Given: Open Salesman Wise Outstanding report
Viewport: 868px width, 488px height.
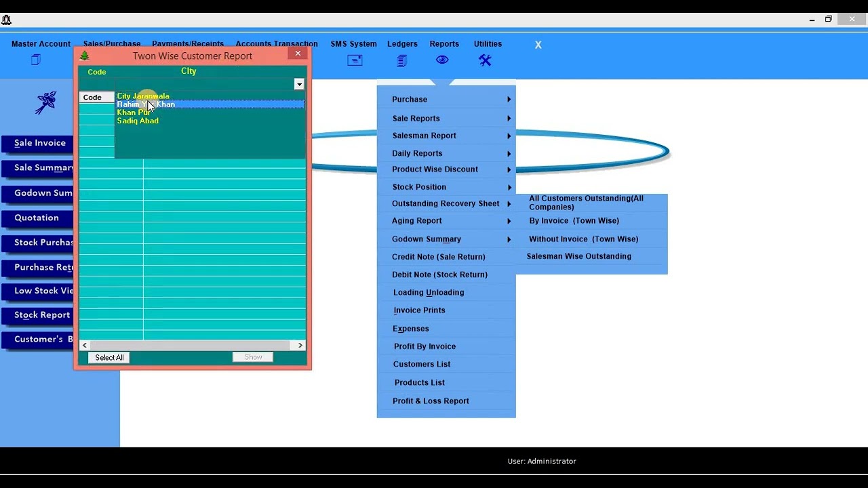Looking at the screenshot, I should (x=578, y=256).
